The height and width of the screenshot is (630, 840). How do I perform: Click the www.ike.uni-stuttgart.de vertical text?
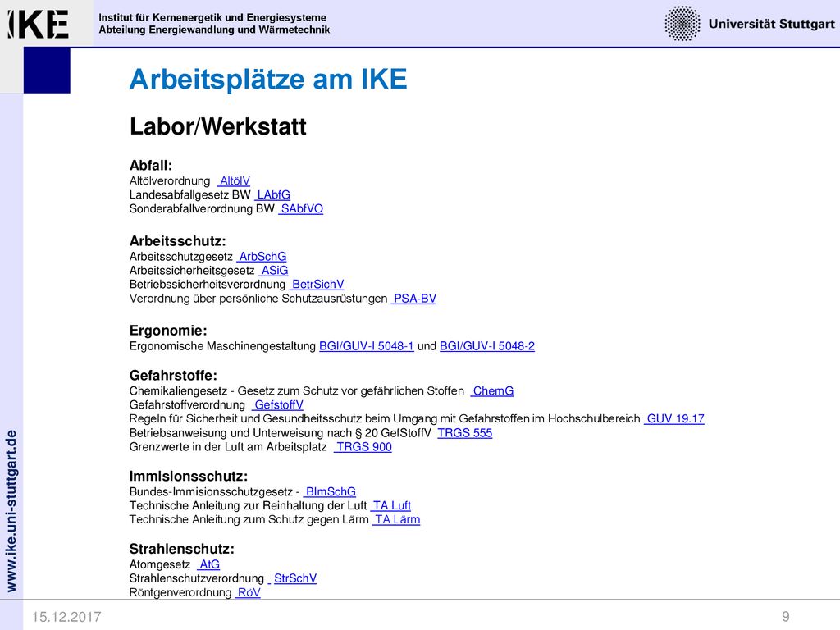tap(11, 511)
